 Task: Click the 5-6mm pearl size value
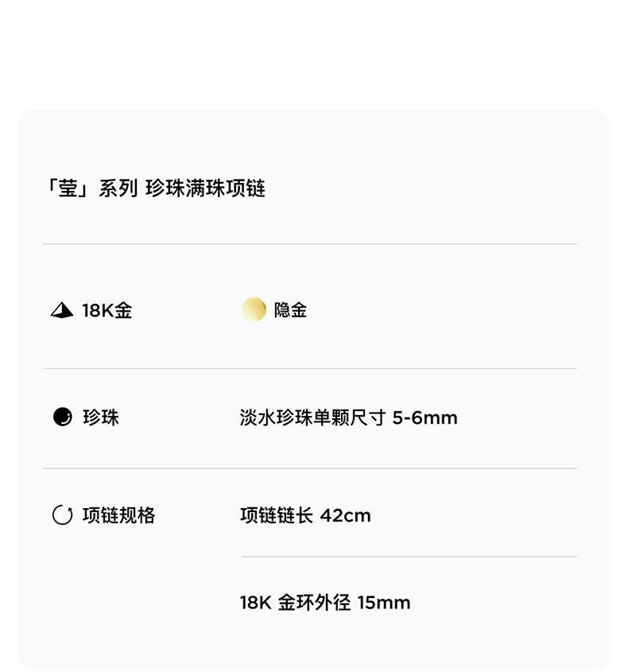[x=424, y=418]
